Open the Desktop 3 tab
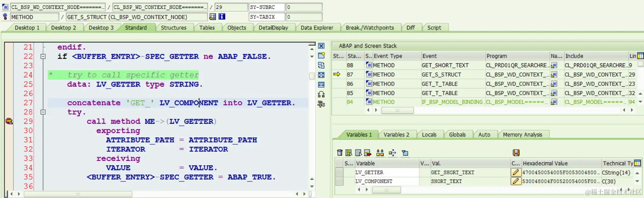 tap(101, 28)
